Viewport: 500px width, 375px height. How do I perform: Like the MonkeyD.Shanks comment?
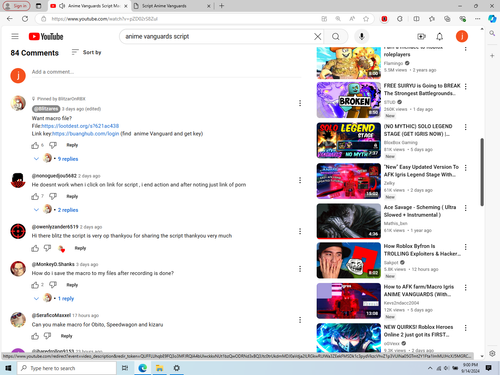pyautogui.click(x=35, y=285)
